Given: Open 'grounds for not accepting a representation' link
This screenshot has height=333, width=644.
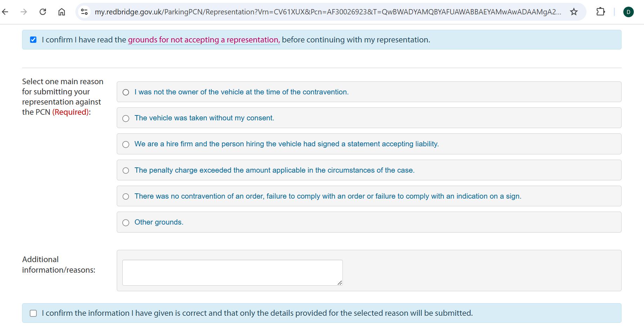Looking at the screenshot, I should click(x=204, y=40).
